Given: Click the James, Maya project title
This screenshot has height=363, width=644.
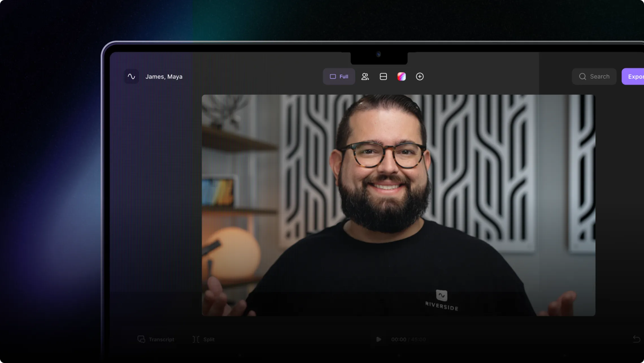Looking at the screenshot, I should point(164,77).
